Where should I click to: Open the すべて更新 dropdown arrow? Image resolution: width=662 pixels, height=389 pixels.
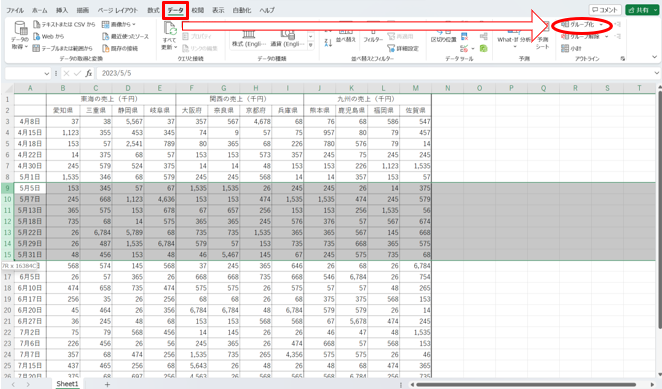pyautogui.click(x=176, y=47)
